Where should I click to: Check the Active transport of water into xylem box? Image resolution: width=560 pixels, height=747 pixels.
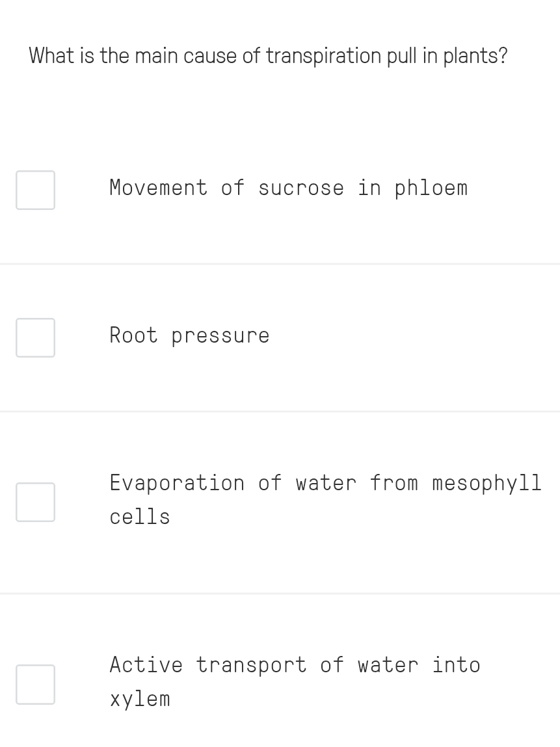[35, 683]
